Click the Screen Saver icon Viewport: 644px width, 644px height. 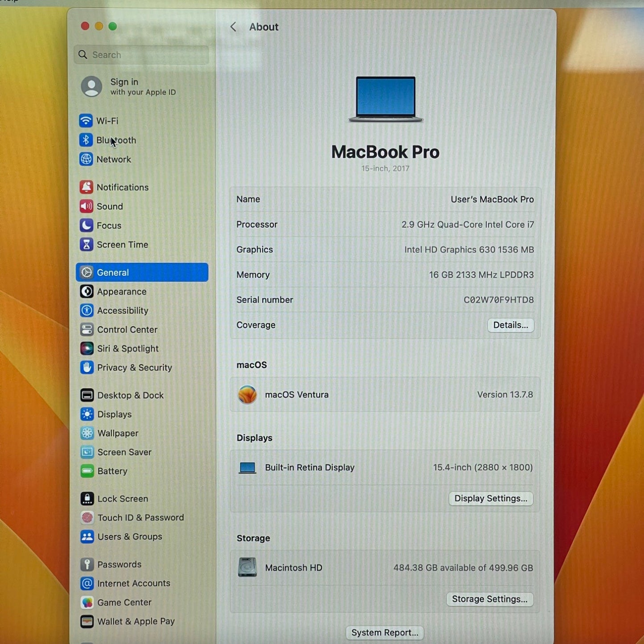click(x=87, y=452)
